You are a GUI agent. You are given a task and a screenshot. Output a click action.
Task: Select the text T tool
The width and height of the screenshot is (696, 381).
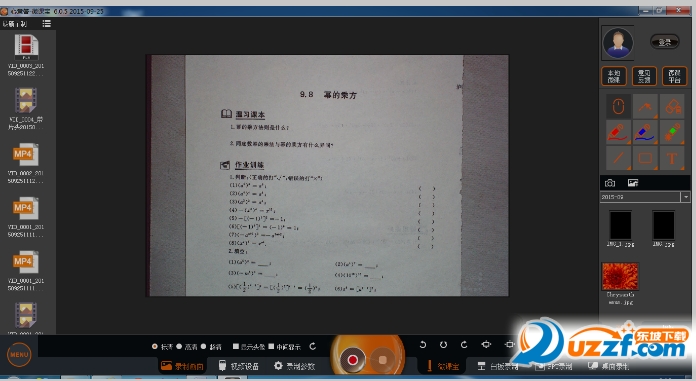[x=672, y=158]
